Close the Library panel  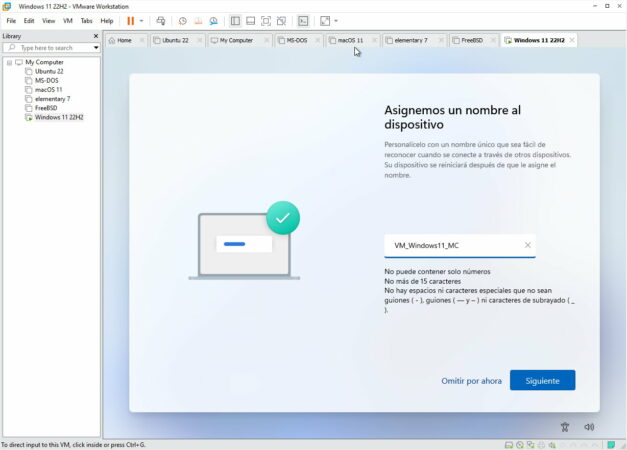click(96, 36)
